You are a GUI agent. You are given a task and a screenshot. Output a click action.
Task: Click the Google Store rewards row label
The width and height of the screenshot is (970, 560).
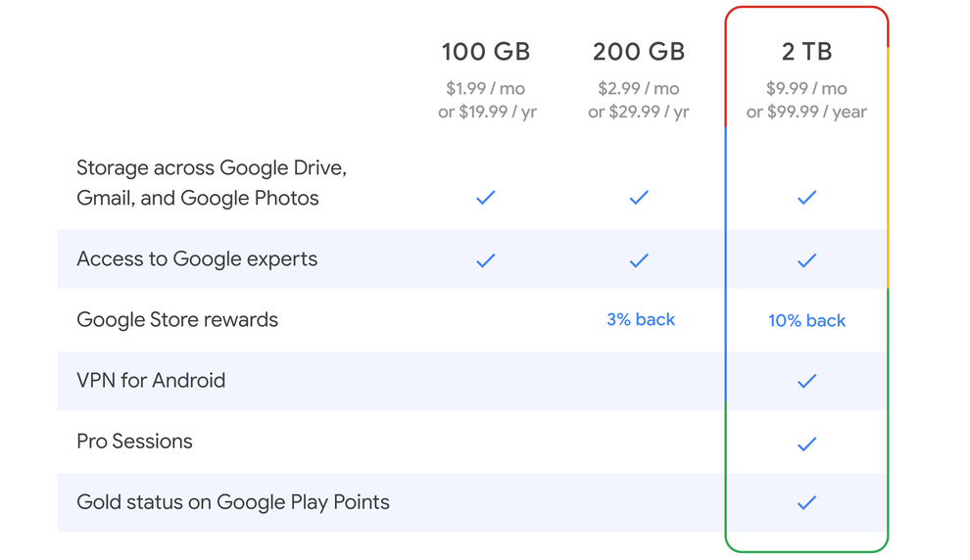coord(177,320)
